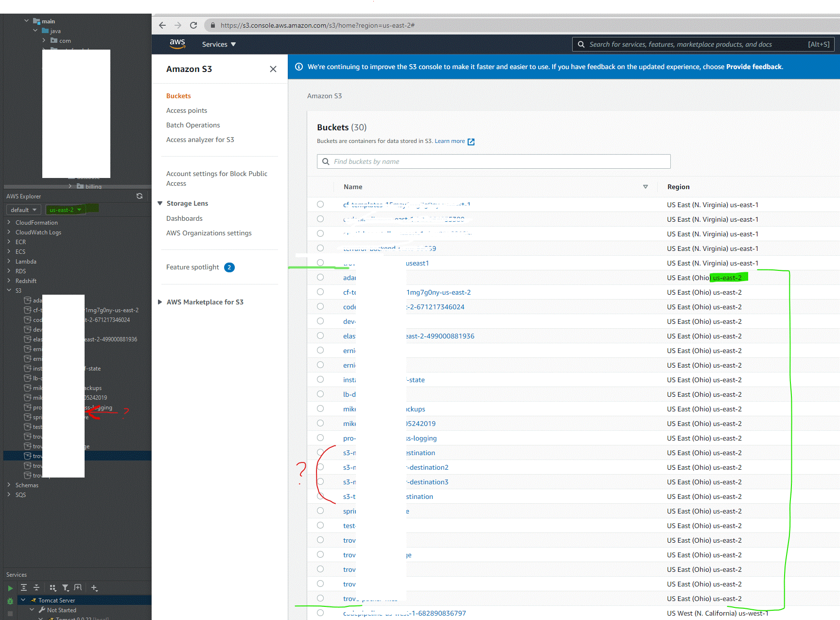This screenshot has width=840, height=620.
Task: Select the radio button for the us-east-1 terraform bucket
Action: [x=320, y=248]
